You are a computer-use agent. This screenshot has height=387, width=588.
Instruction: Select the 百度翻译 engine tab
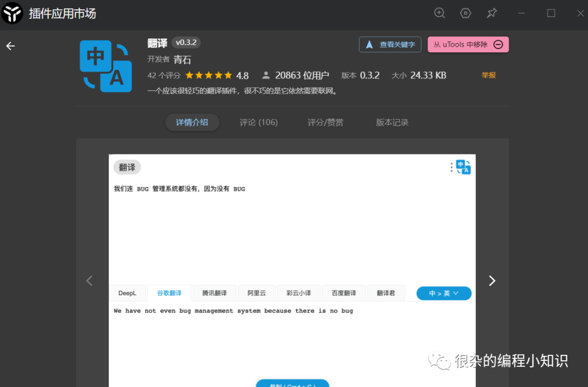click(344, 293)
